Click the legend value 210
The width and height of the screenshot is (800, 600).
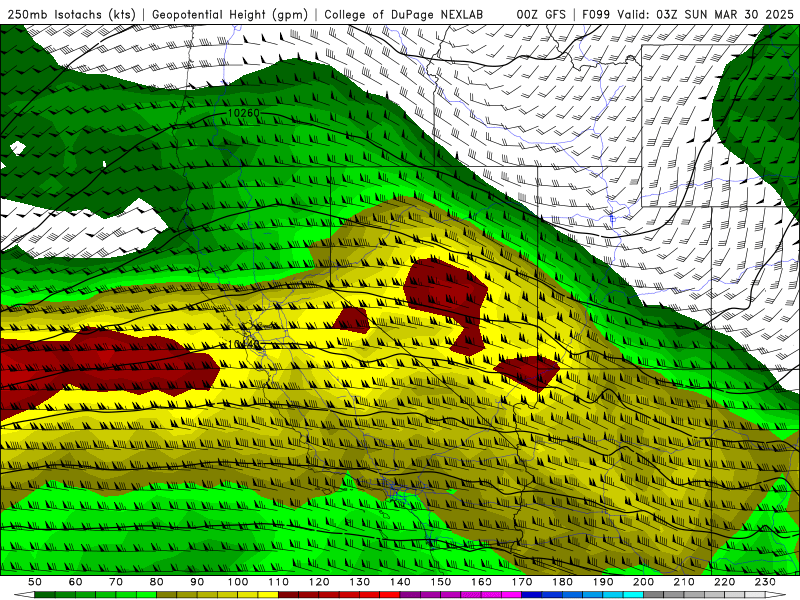pos(684,582)
